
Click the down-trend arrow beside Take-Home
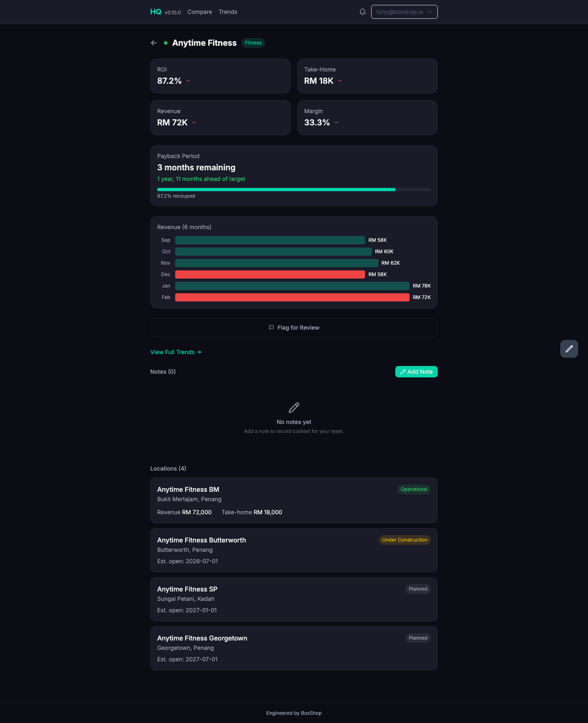coord(340,81)
